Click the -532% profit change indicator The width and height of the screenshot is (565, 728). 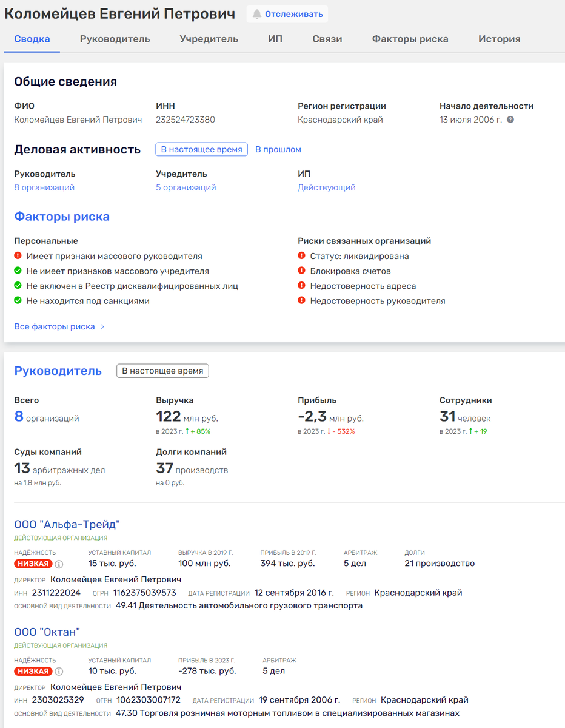pos(341,431)
